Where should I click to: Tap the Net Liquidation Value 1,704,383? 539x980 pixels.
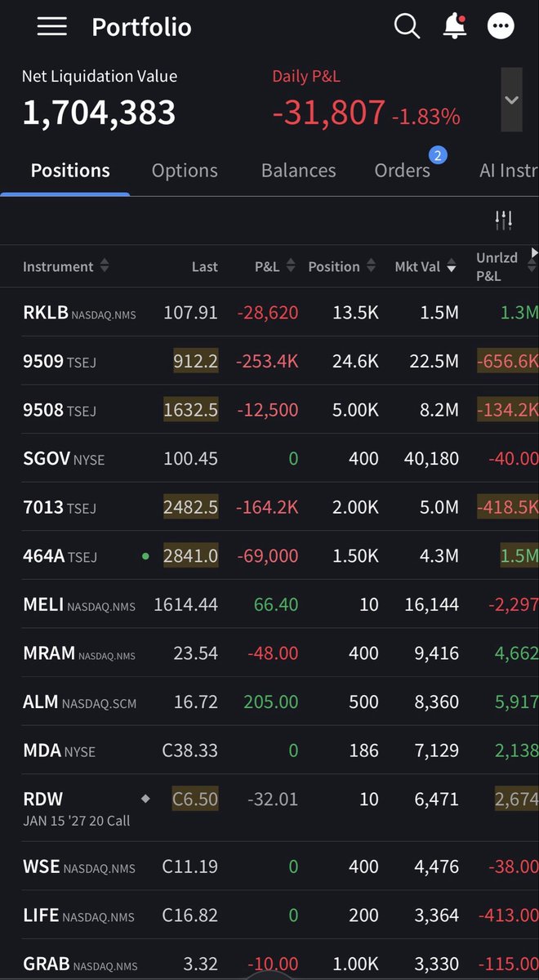[99, 112]
